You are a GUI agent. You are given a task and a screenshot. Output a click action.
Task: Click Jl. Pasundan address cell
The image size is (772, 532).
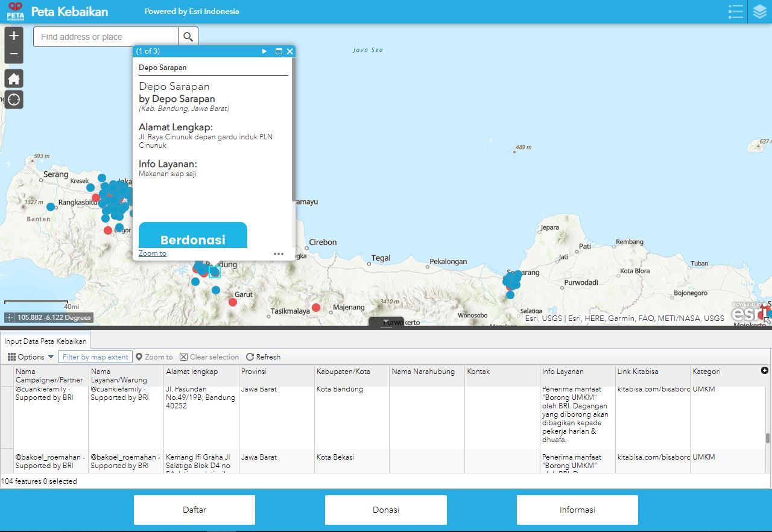pyautogui.click(x=201, y=417)
